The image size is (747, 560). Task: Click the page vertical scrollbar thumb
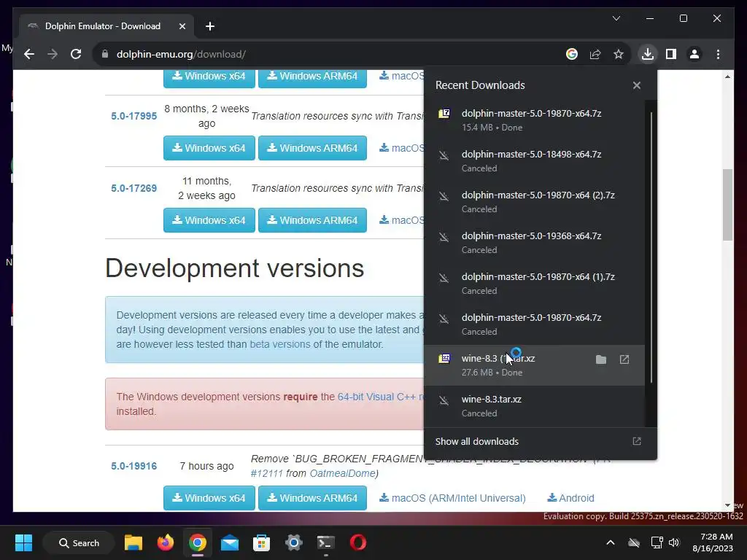click(727, 205)
